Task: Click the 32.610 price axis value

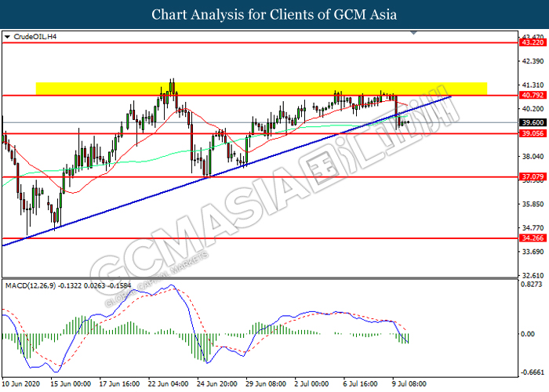Action: 533,275
